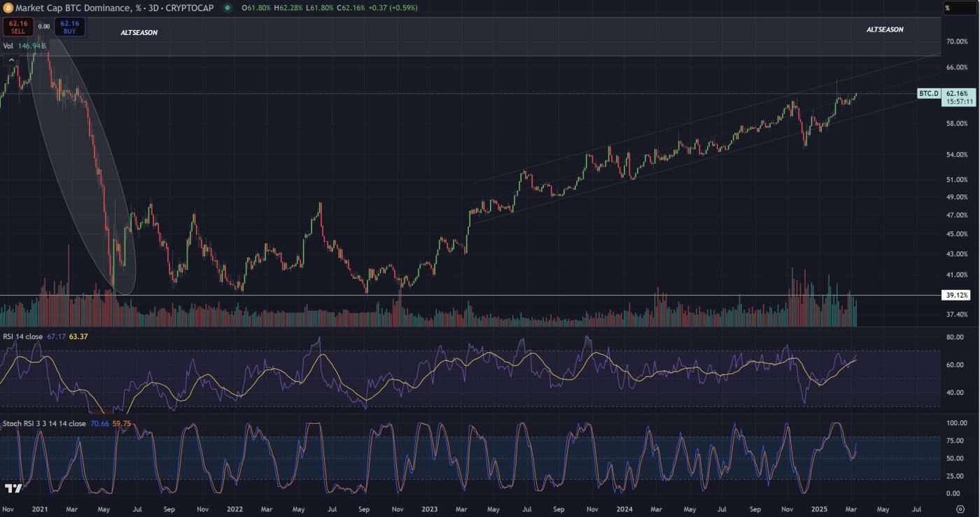
Task: Select the RSI 14 close indicator label
Action: (22, 337)
